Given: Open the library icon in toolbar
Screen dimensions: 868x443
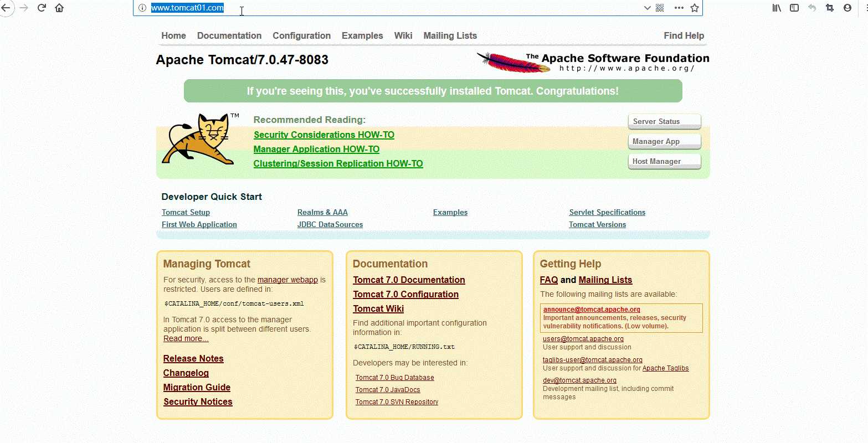Looking at the screenshot, I should (x=777, y=8).
